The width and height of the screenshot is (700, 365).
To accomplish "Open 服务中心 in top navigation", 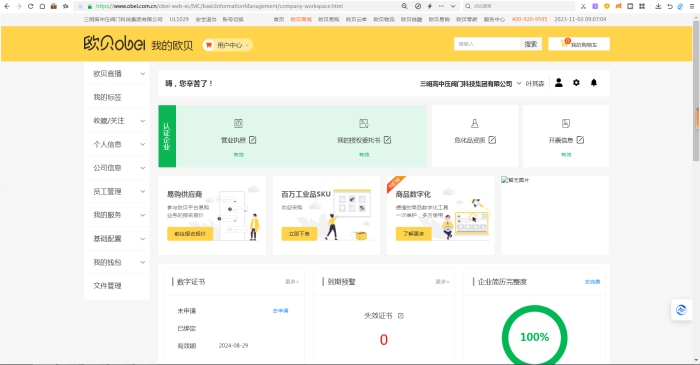I will (494, 19).
